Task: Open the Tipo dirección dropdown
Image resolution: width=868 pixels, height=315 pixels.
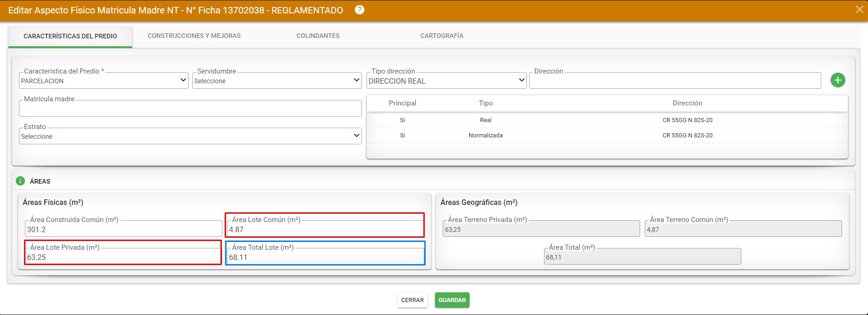Action: pyautogui.click(x=446, y=80)
